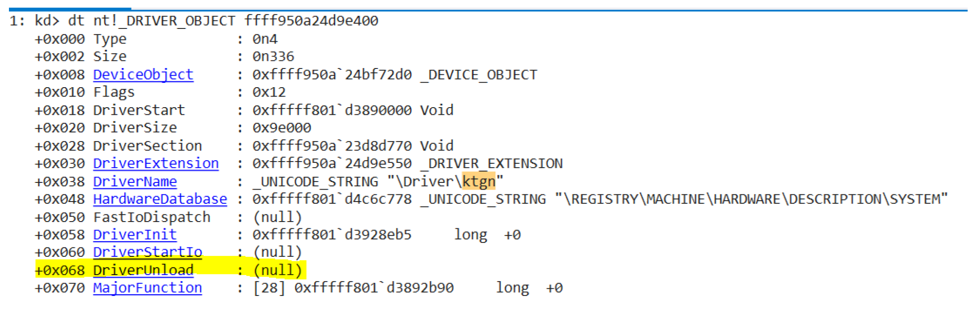Click the Type value 0n4
This screenshot has height=310, width=980.
coord(265,39)
